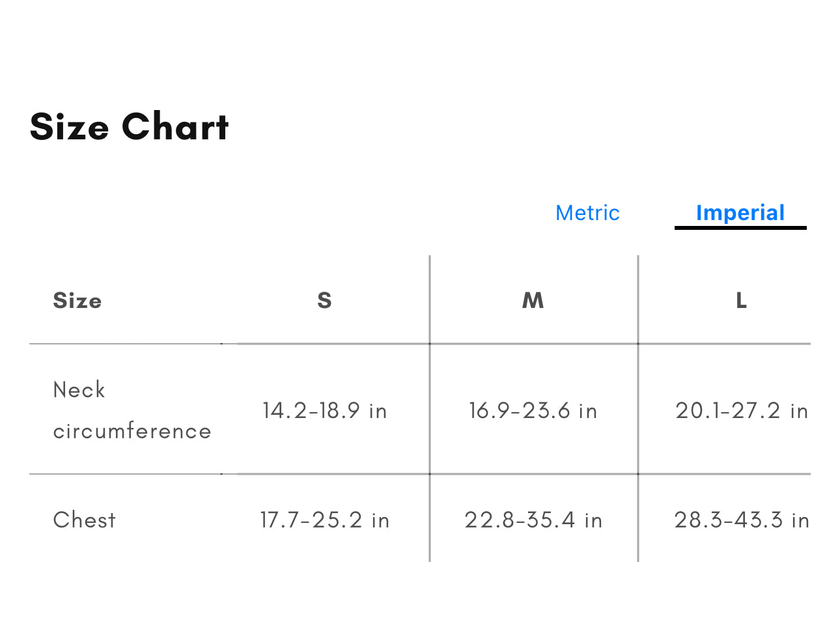This screenshot has height=629, width=840.
Task: Switch to the Metric tab
Action: point(587,213)
